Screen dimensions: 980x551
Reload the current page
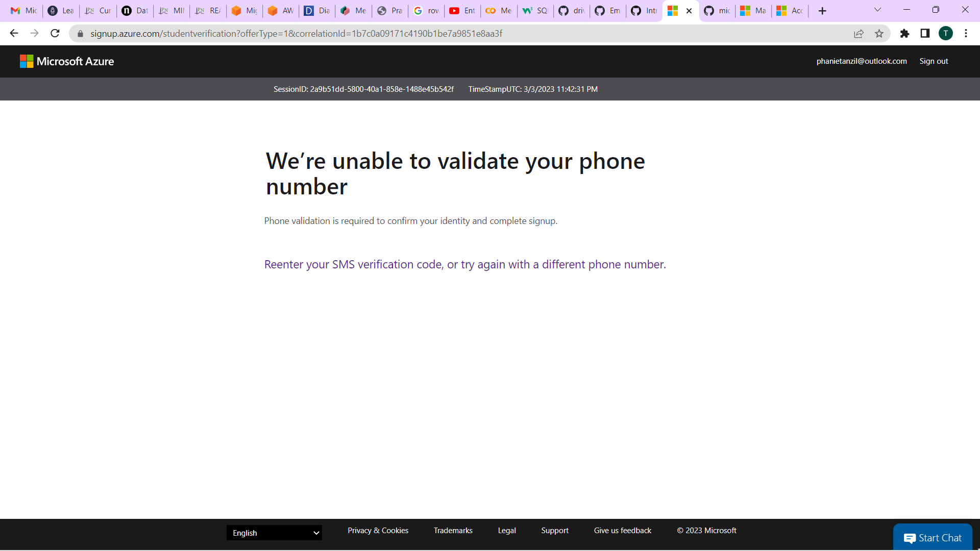point(55,33)
